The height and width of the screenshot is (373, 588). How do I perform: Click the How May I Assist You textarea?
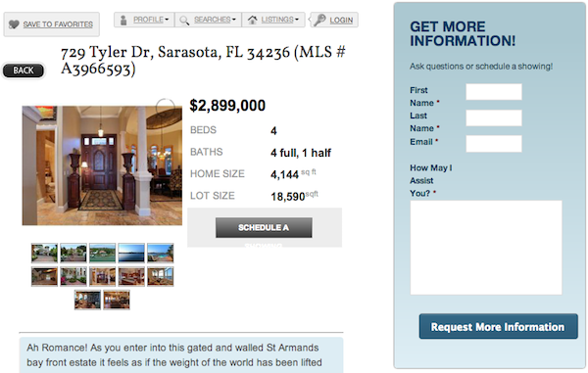[x=486, y=248]
